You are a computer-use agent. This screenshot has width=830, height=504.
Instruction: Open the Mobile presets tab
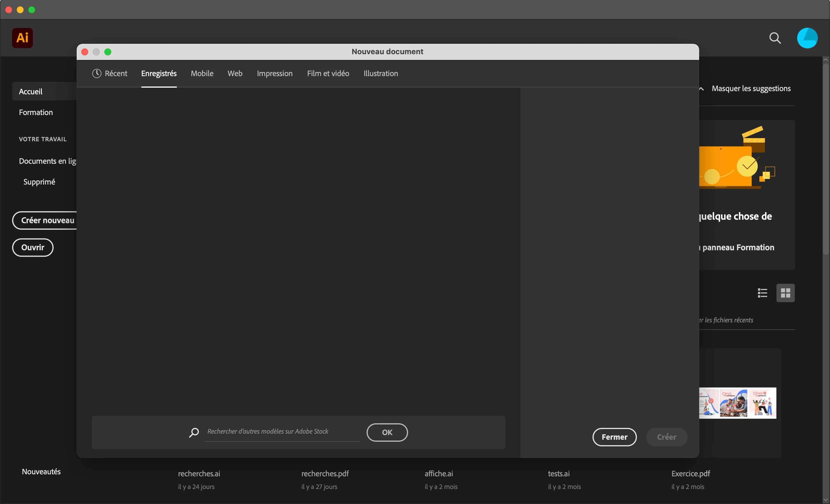202,74
